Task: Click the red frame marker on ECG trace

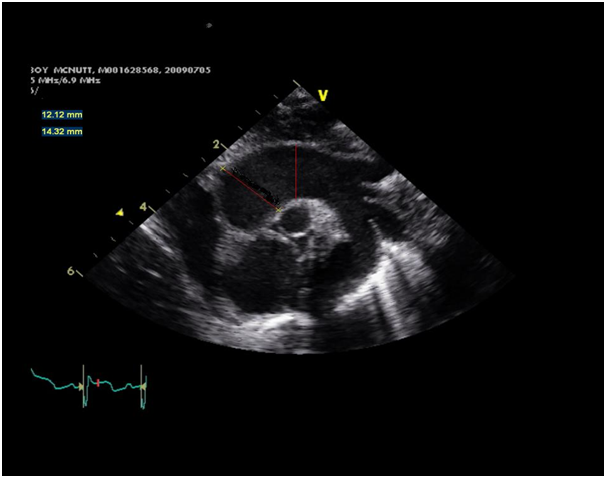Action: click(98, 381)
